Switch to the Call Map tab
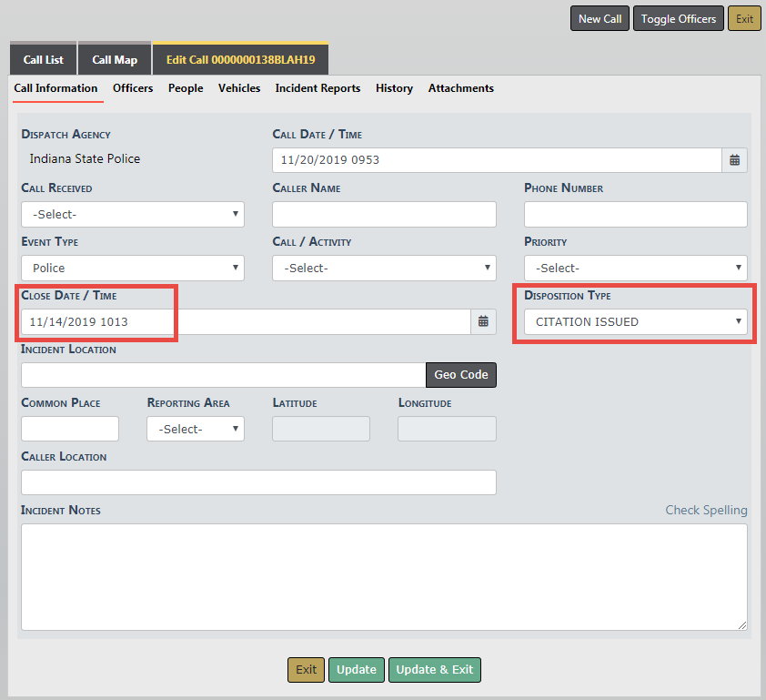766x700 pixels. click(115, 60)
